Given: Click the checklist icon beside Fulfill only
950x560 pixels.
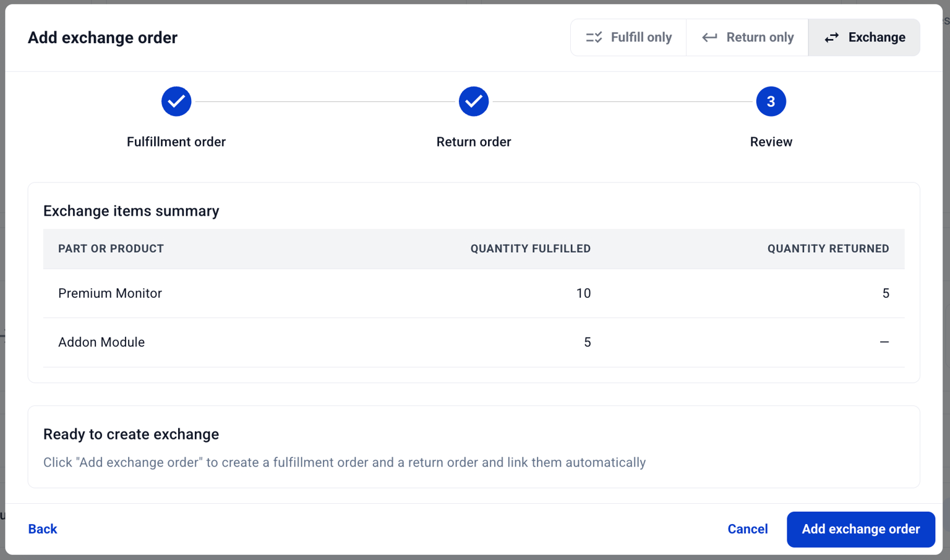Looking at the screenshot, I should pos(593,37).
